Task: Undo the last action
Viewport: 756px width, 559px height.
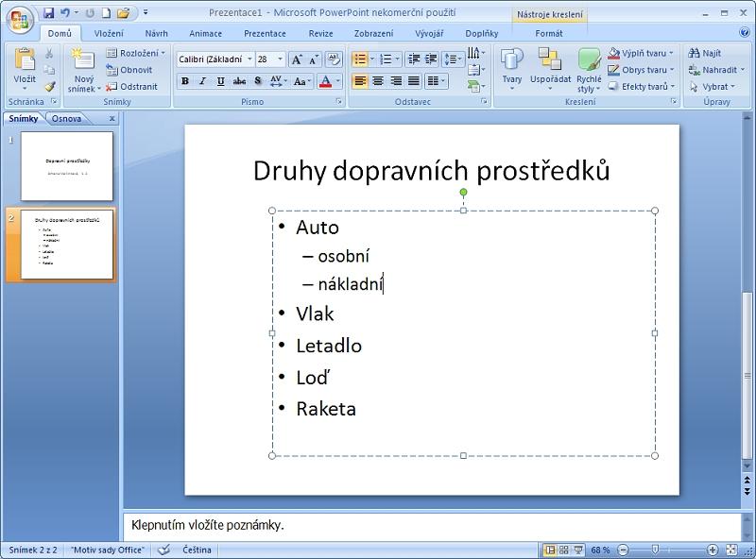Action: [x=65, y=12]
